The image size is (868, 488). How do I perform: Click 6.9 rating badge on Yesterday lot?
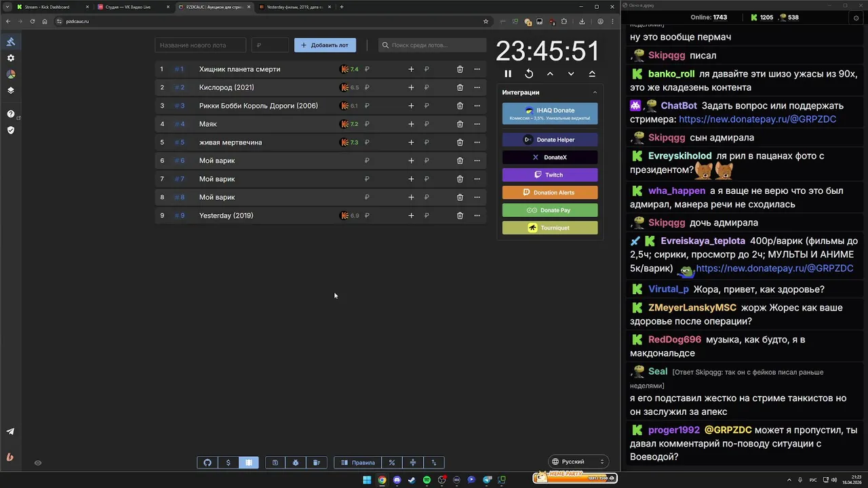click(349, 216)
